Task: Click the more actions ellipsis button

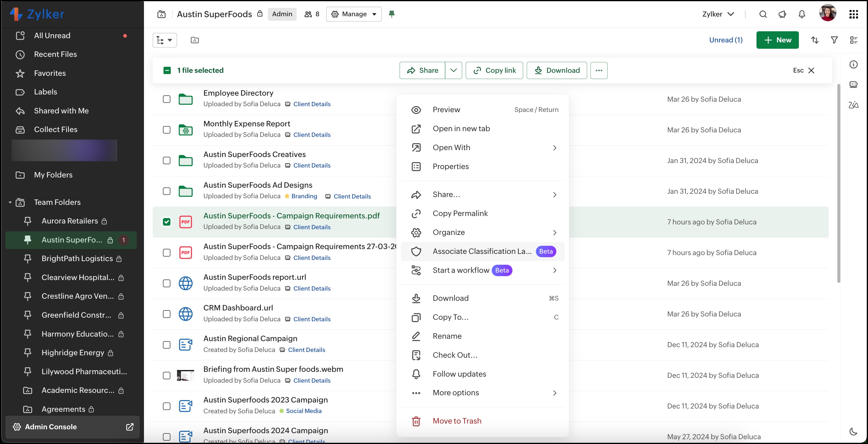Action: pos(599,70)
